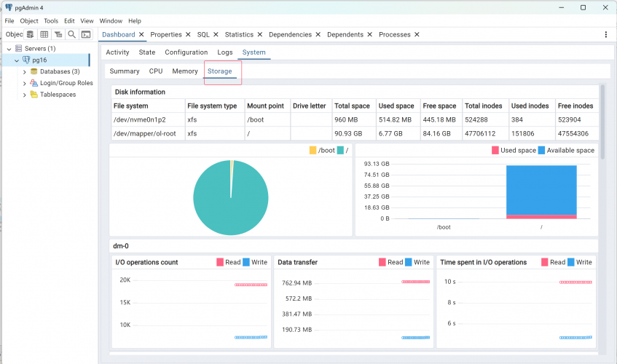This screenshot has width=617, height=364.
Task: Click the View Data table grid icon
Action: point(44,35)
